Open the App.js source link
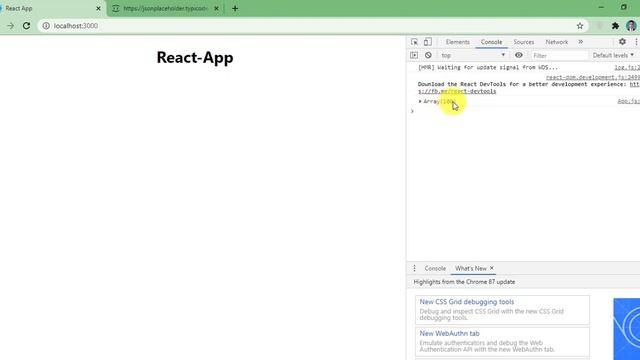Viewport: 640px width, 360px height. [x=629, y=101]
